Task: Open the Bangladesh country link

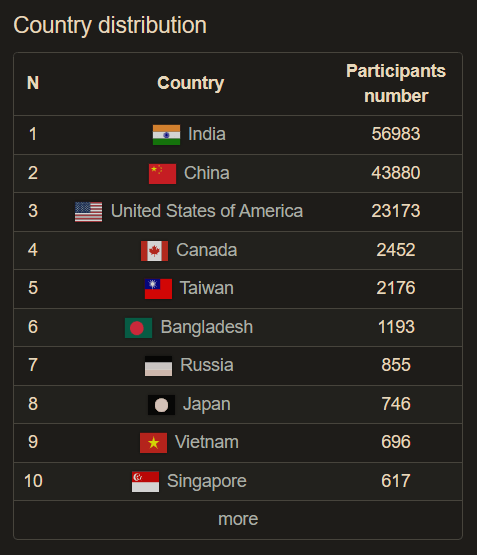Action: pyautogui.click(x=207, y=327)
